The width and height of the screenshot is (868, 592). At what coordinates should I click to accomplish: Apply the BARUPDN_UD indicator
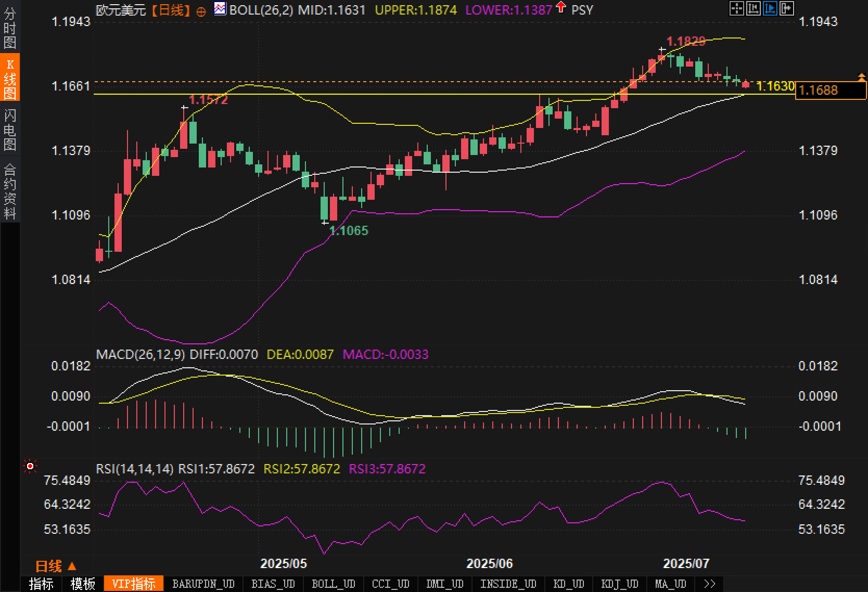click(x=203, y=584)
